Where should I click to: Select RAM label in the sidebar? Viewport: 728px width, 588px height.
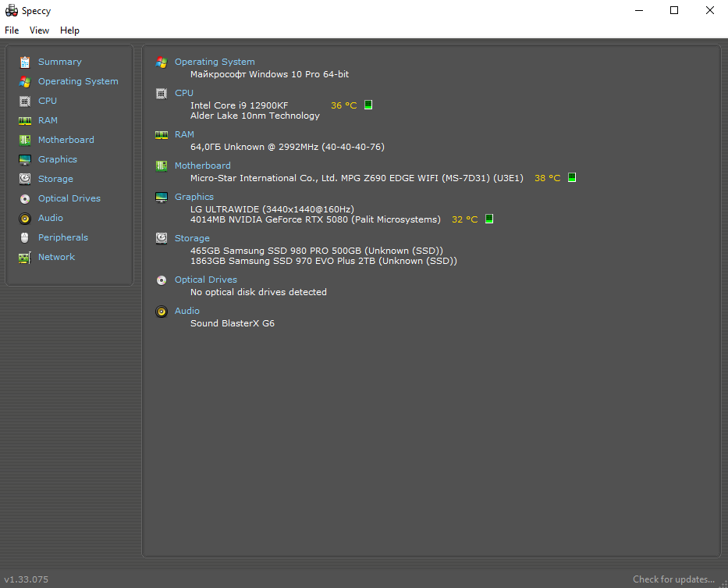point(48,120)
